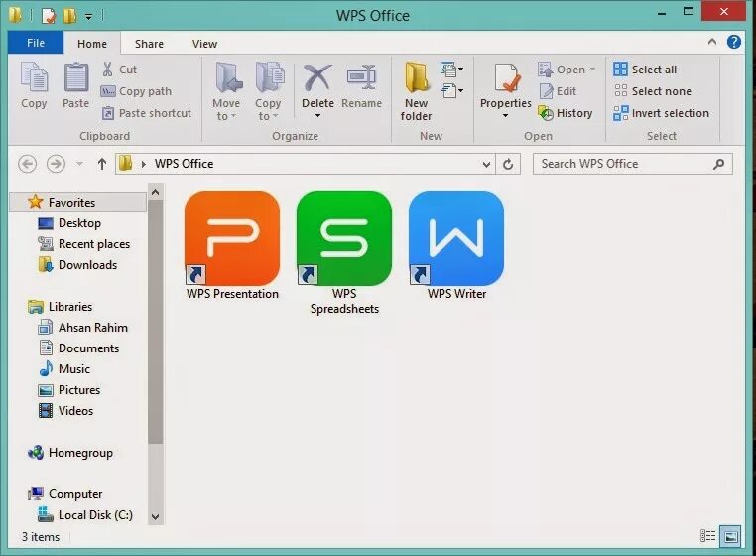Open the Pictures library
The image size is (756, 556).
click(69, 390)
